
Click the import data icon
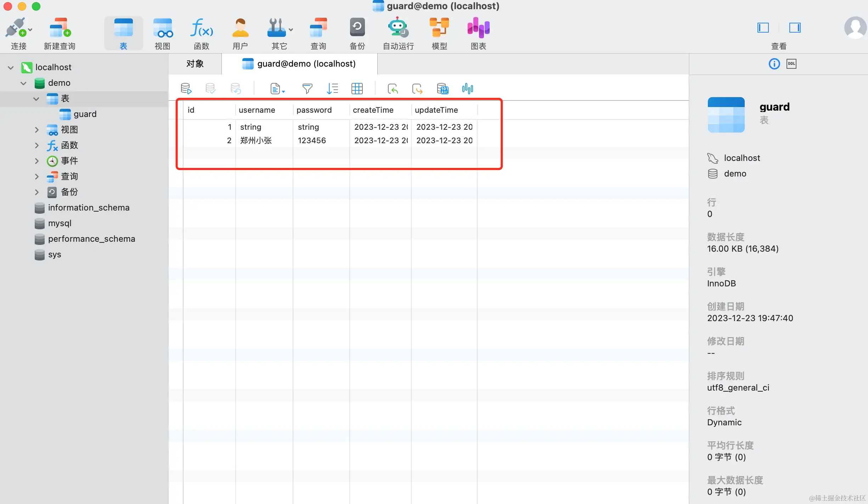[393, 88]
